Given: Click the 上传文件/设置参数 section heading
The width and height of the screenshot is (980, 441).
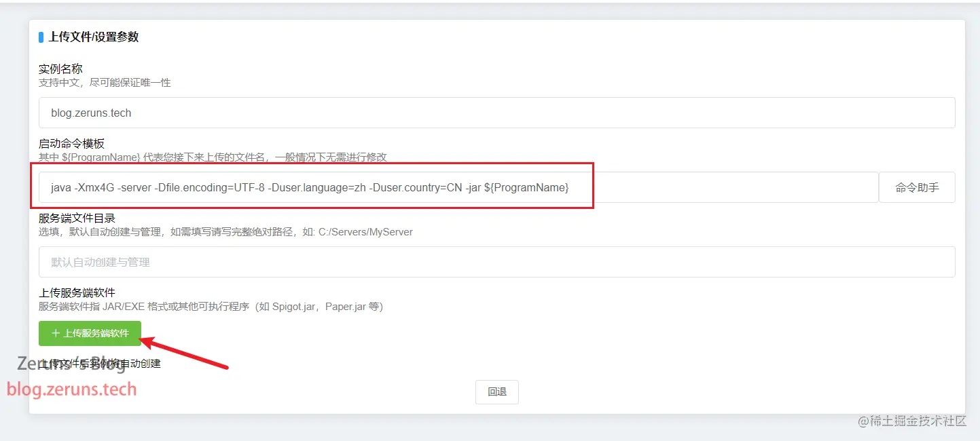Looking at the screenshot, I should click(x=94, y=37).
